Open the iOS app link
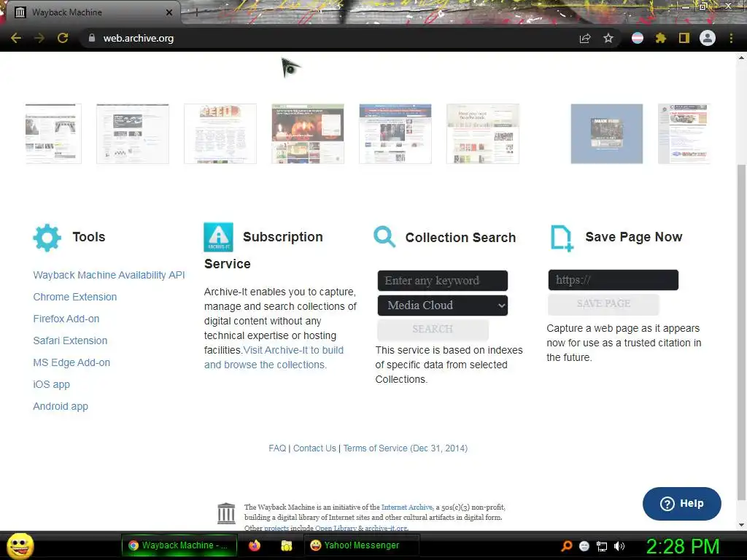The image size is (747, 560). pyautogui.click(x=52, y=384)
